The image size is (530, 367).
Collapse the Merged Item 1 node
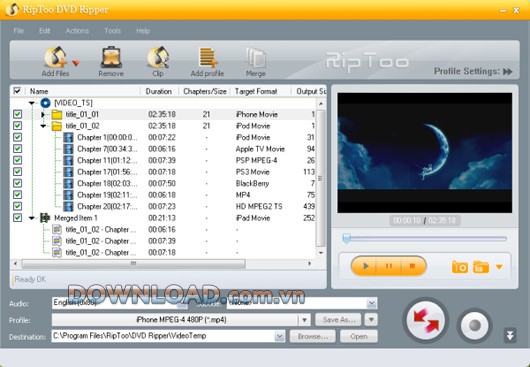[32, 218]
